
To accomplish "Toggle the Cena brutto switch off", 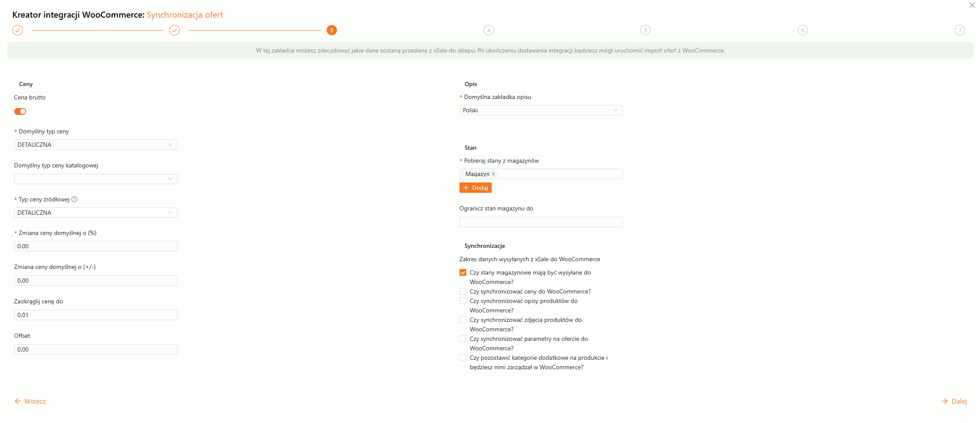I will (20, 111).
